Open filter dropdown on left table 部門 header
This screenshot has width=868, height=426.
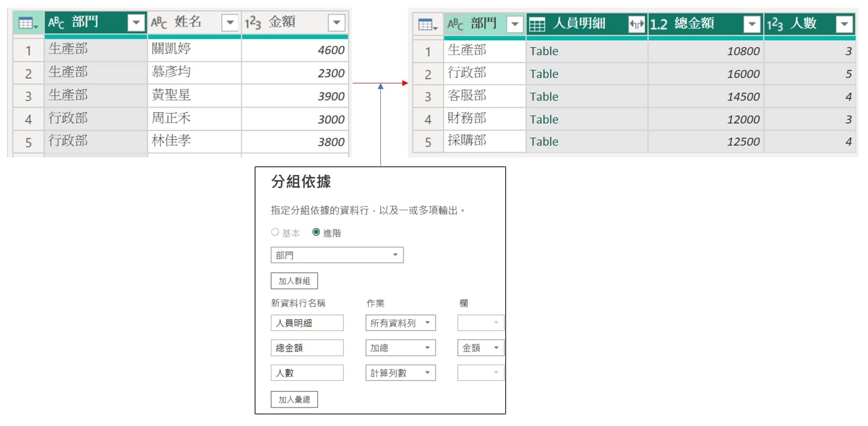point(136,23)
